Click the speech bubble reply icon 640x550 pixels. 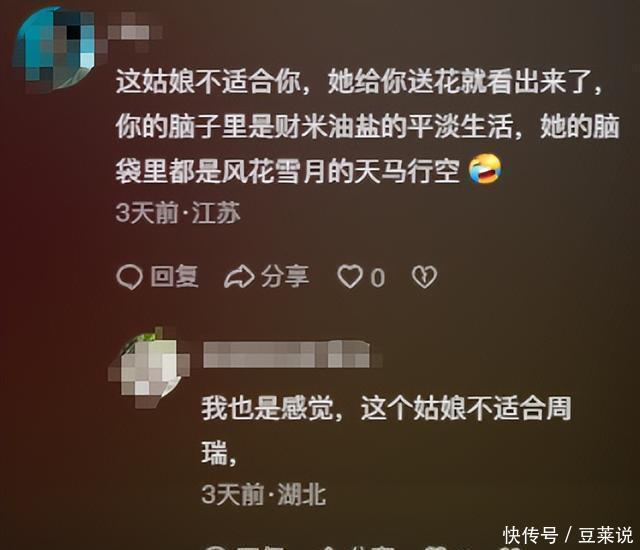(129, 277)
